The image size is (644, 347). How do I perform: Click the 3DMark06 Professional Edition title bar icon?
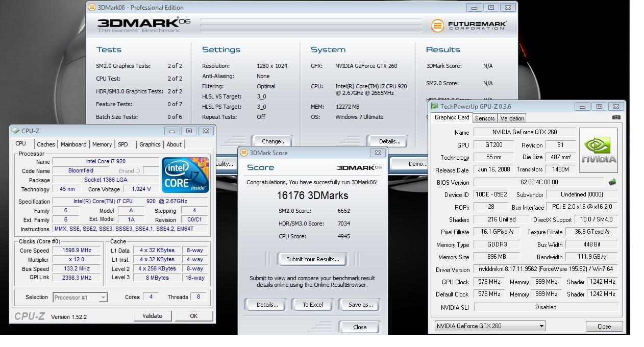point(91,8)
